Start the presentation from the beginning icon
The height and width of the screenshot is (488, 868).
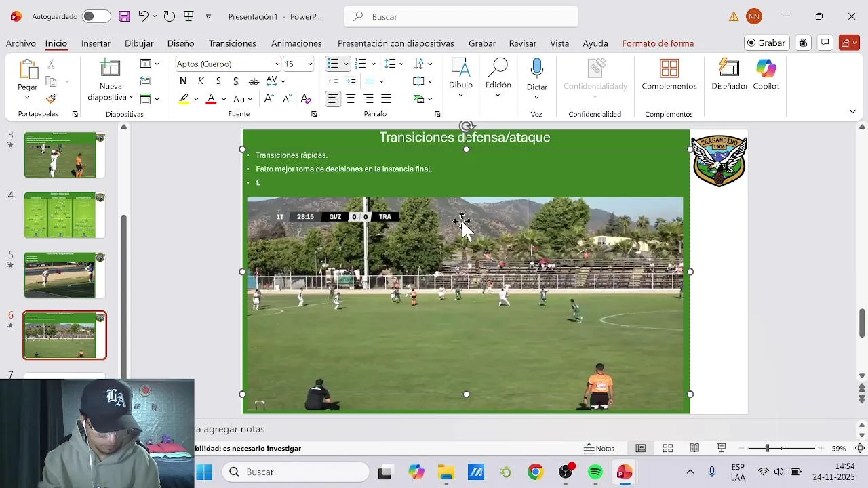coord(189,16)
